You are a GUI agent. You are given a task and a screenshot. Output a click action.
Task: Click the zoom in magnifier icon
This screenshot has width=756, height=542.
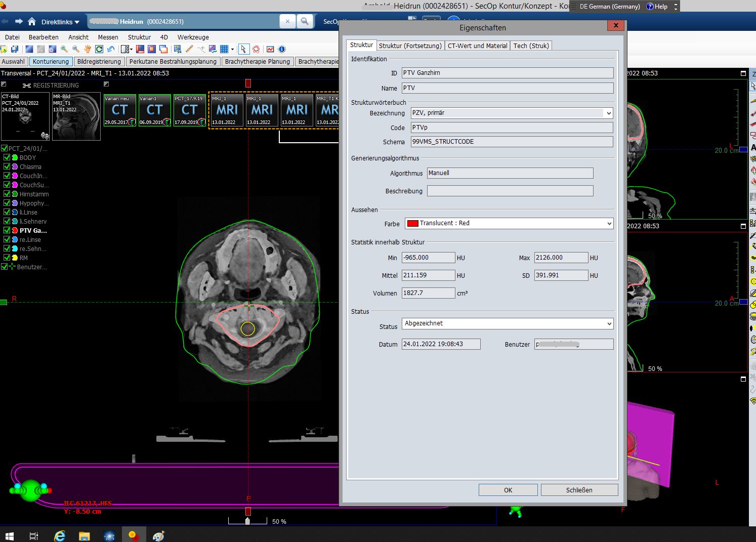click(64, 49)
